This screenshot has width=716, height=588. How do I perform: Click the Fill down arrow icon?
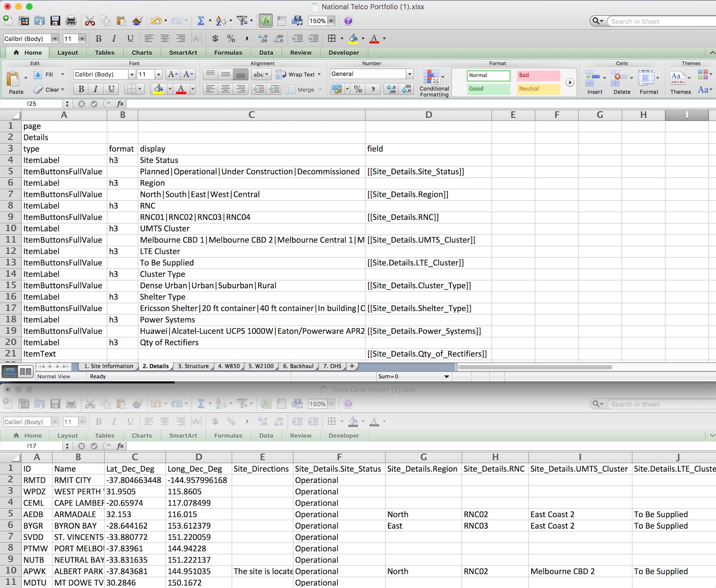coord(38,74)
